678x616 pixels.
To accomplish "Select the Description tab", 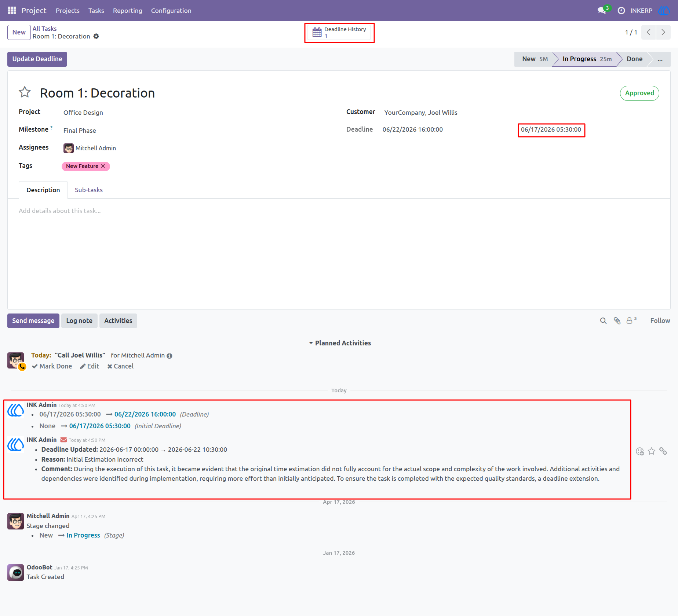I will tap(43, 190).
